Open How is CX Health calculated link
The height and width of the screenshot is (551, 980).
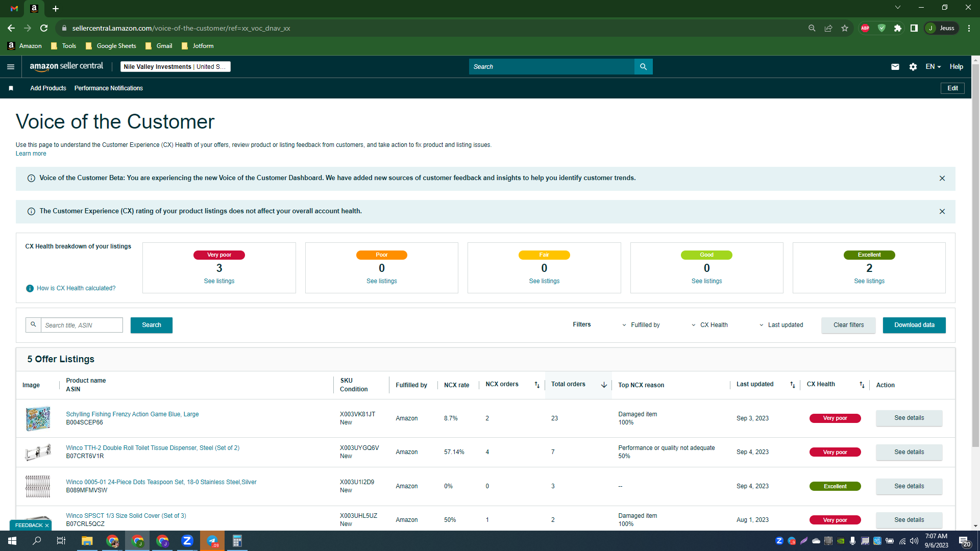[76, 288]
